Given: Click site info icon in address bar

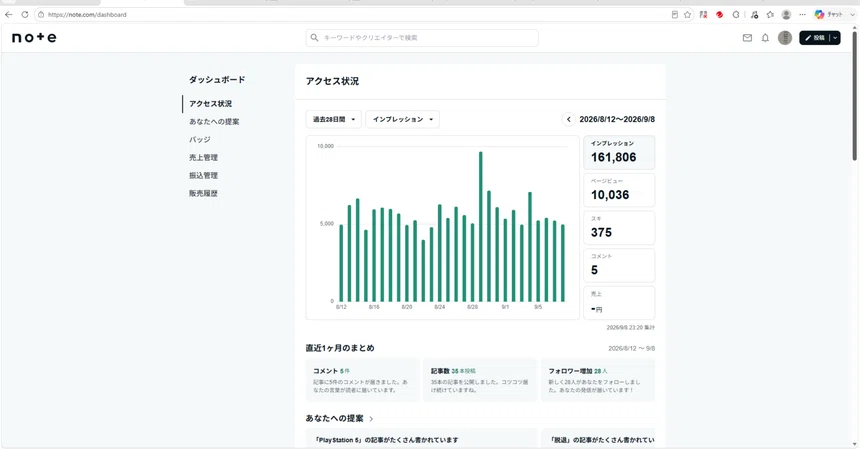Looking at the screenshot, I should pyautogui.click(x=41, y=15).
